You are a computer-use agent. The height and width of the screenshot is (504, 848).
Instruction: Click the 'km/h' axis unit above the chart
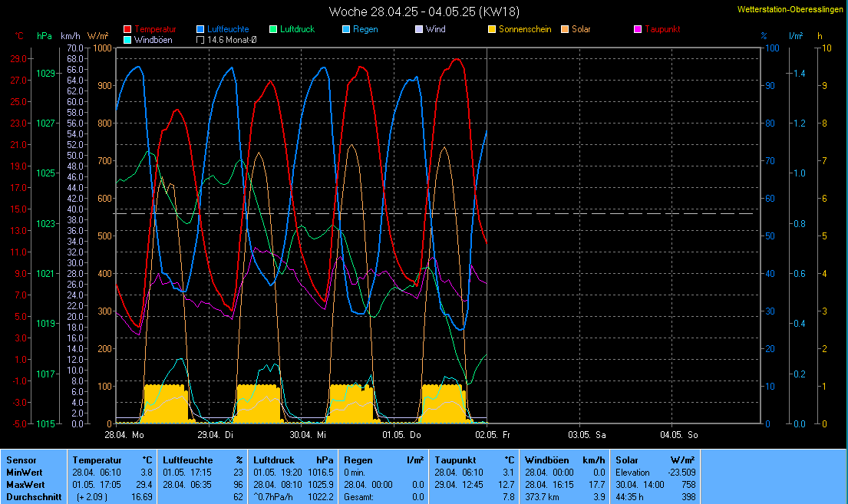[x=71, y=36]
